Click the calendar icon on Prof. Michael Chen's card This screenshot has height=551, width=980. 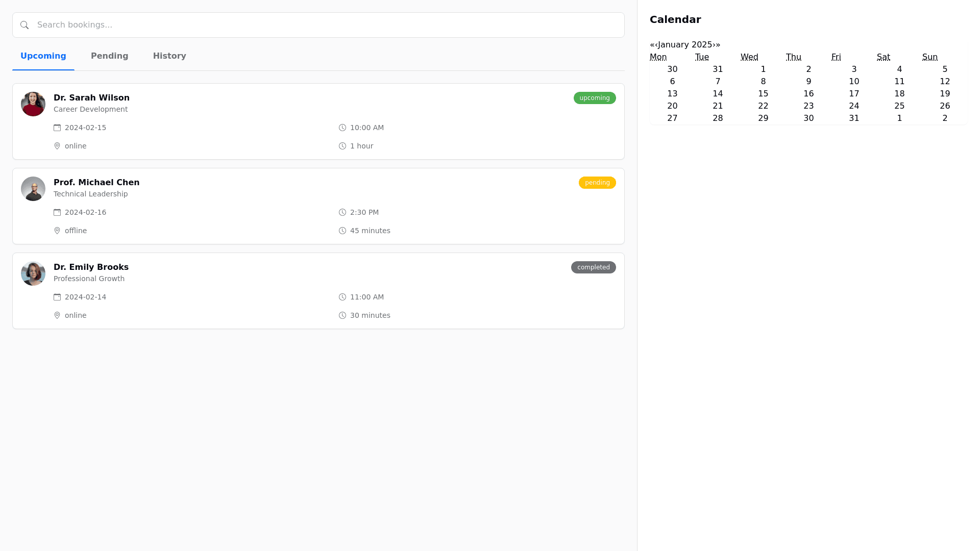(x=57, y=212)
